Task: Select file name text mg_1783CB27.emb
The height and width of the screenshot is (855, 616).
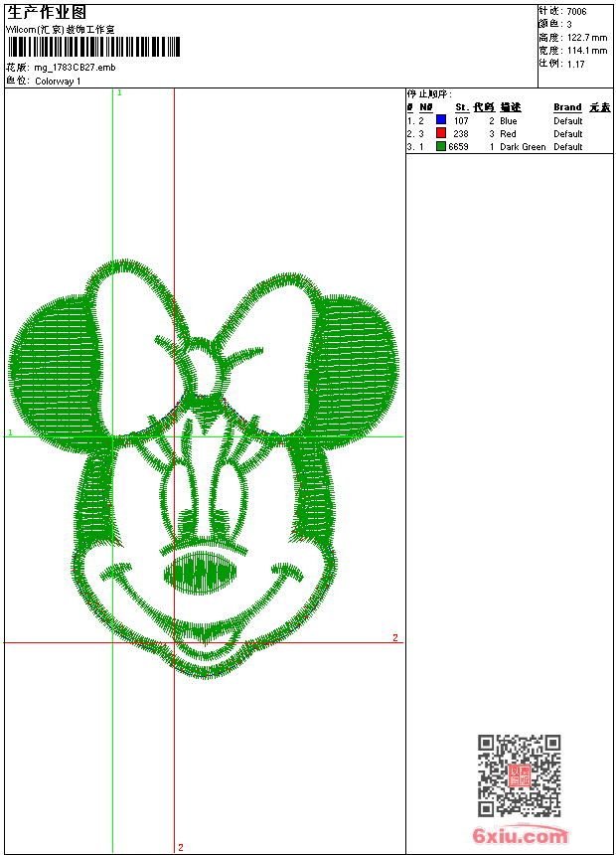Action: coord(75,68)
